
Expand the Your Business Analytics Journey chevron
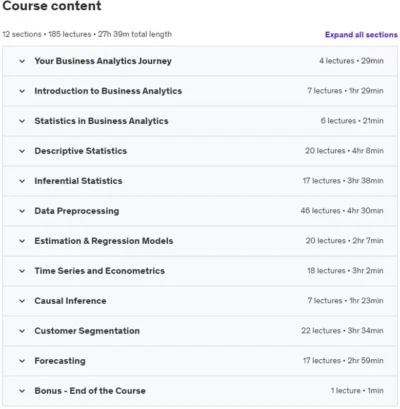[x=22, y=61]
